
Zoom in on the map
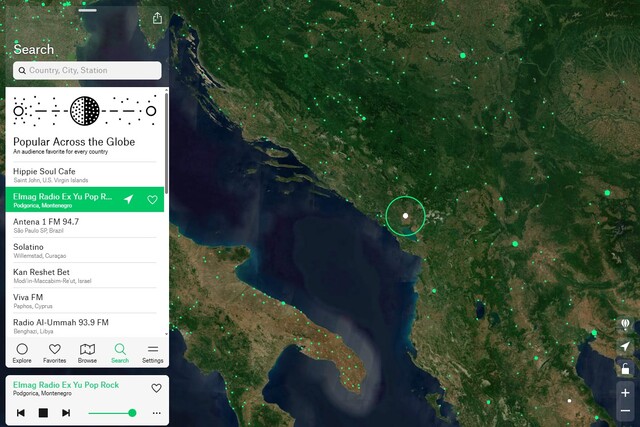click(x=625, y=393)
